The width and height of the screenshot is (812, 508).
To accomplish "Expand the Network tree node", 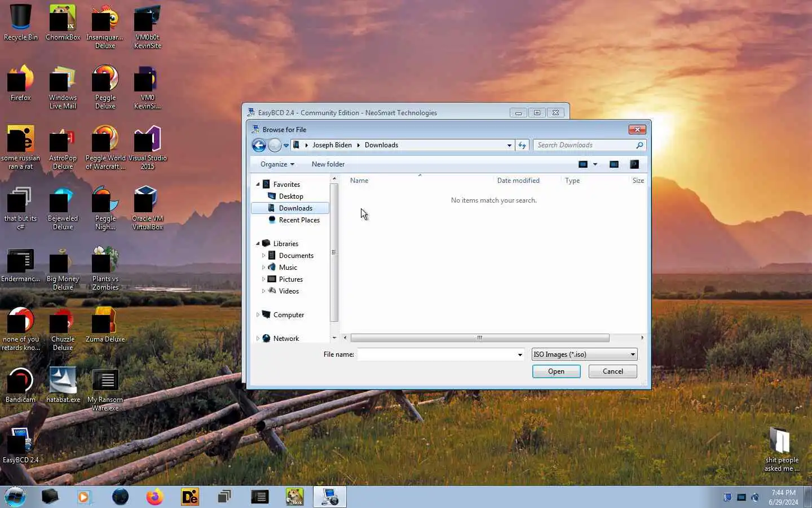I will [x=258, y=339].
